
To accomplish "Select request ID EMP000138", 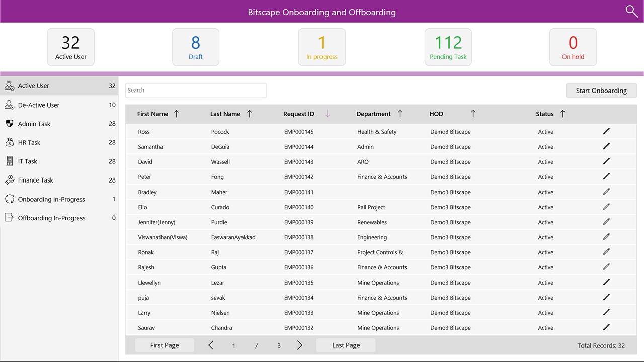I will coord(299,237).
